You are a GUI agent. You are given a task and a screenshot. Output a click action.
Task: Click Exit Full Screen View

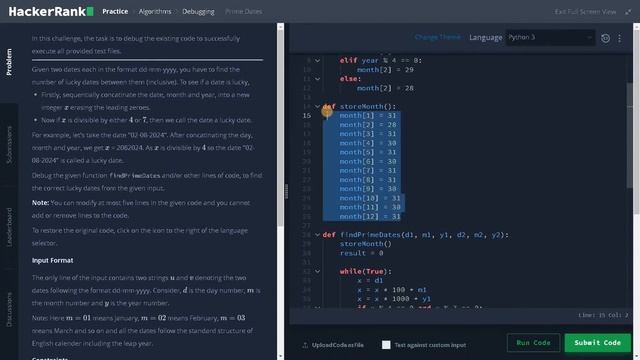pos(585,12)
